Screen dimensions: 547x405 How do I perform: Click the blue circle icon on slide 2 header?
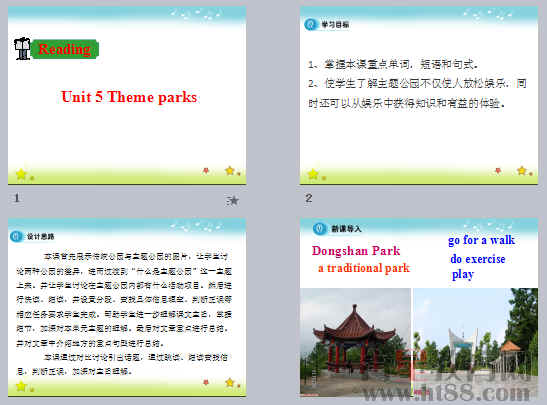pos(310,24)
